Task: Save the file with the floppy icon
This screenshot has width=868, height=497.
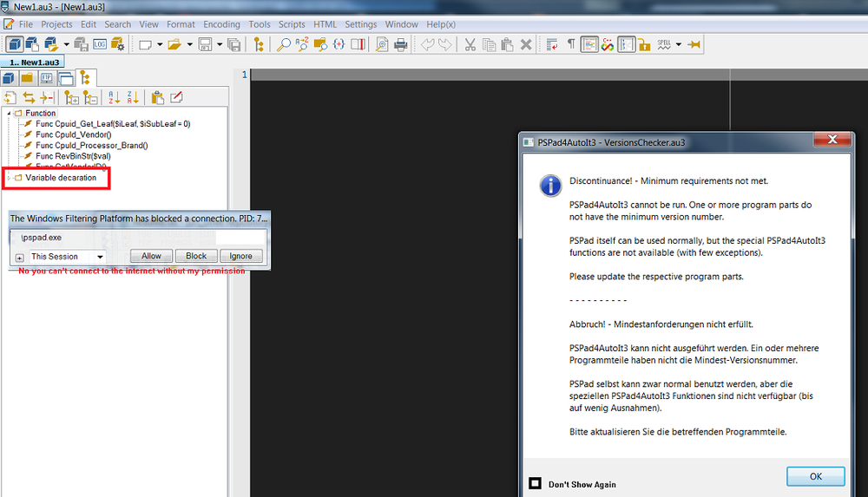Action: tap(205, 45)
